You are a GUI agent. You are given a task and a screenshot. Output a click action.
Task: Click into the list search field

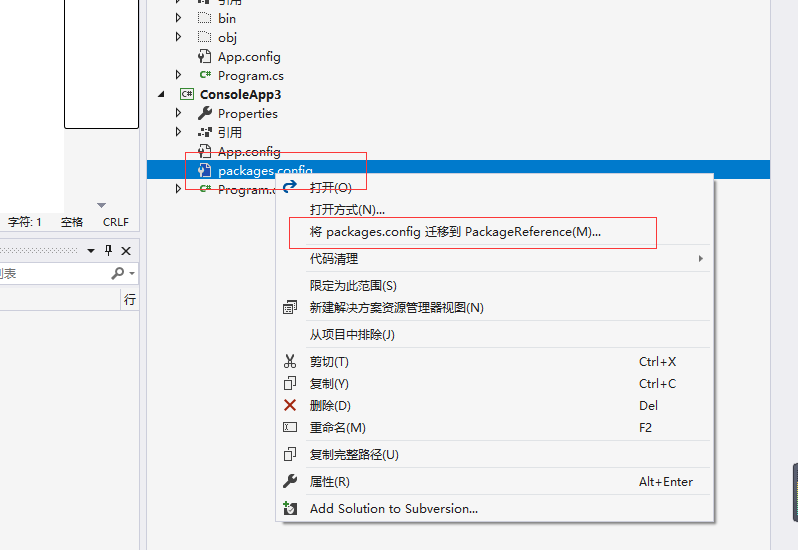pyautogui.click(x=54, y=273)
